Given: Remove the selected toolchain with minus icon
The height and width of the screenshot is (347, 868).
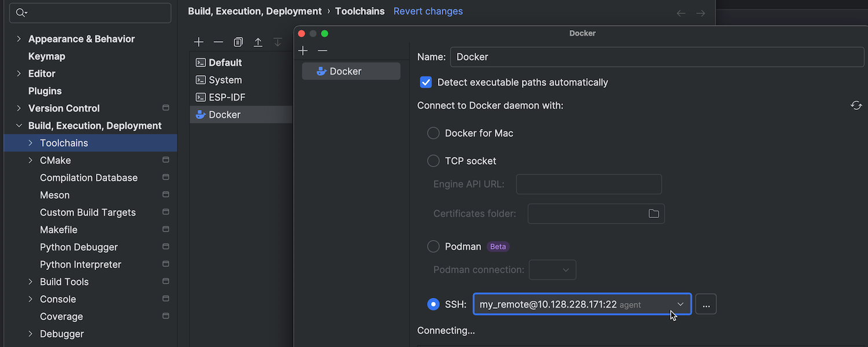Looking at the screenshot, I should [x=218, y=42].
